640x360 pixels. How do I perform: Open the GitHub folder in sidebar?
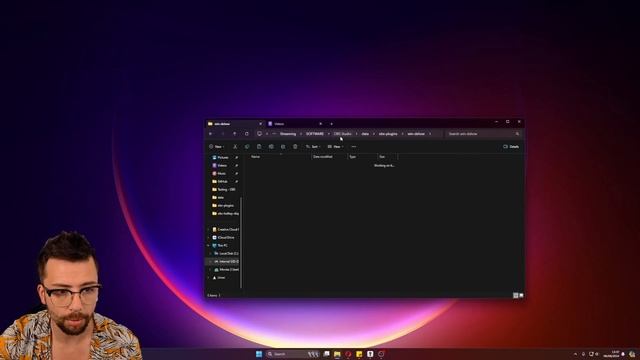223,181
